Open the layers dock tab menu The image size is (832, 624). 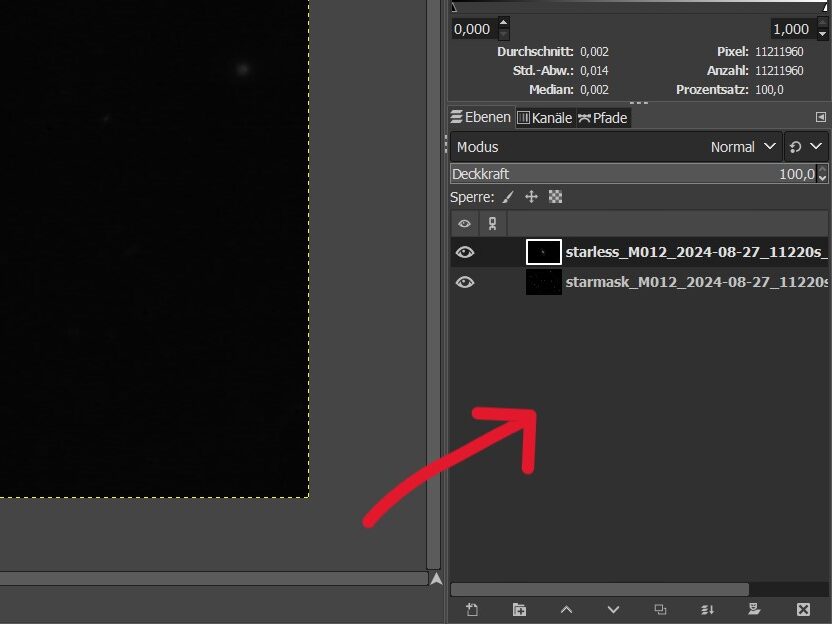point(820,117)
